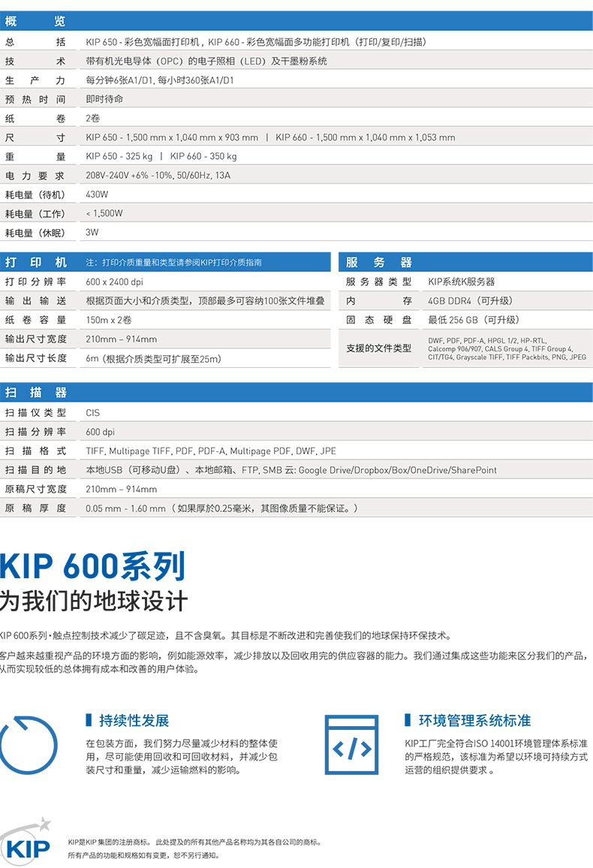Click the 服务器类型 label
The height and width of the screenshot is (868, 593).
click(x=379, y=282)
